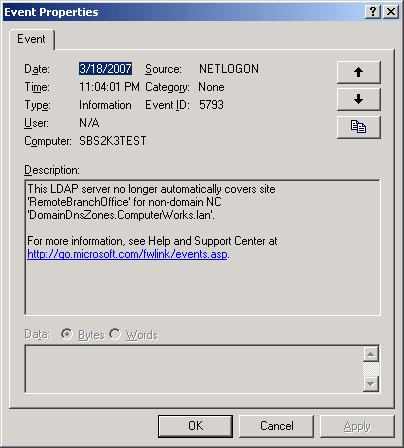404x448 pixels.
Task: Close the Event Properties dialog
Action: pyautogui.click(x=391, y=12)
